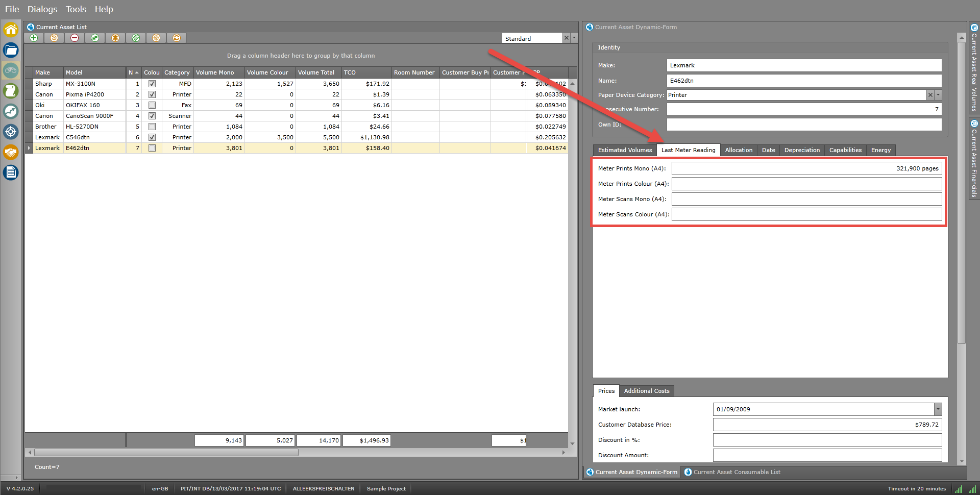Screen dimensions: 980x495
Task: Toggle Colour checkbox for Brother HL-5270DN
Action: (x=152, y=127)
